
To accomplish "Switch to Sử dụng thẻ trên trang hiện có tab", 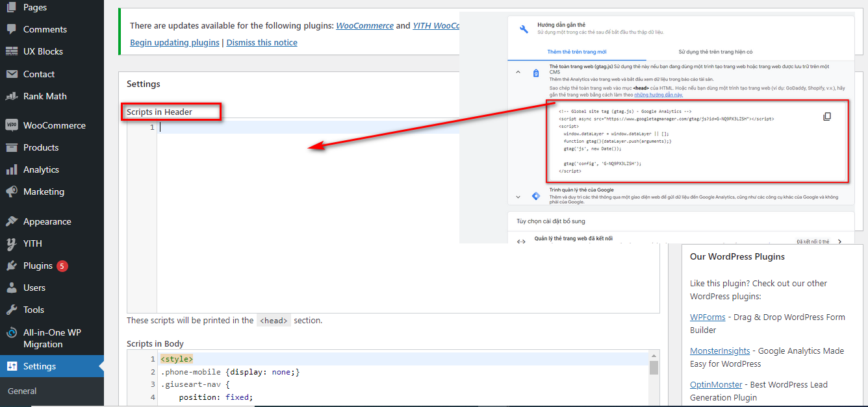I will pyautogui.click(x=715, y=52).
